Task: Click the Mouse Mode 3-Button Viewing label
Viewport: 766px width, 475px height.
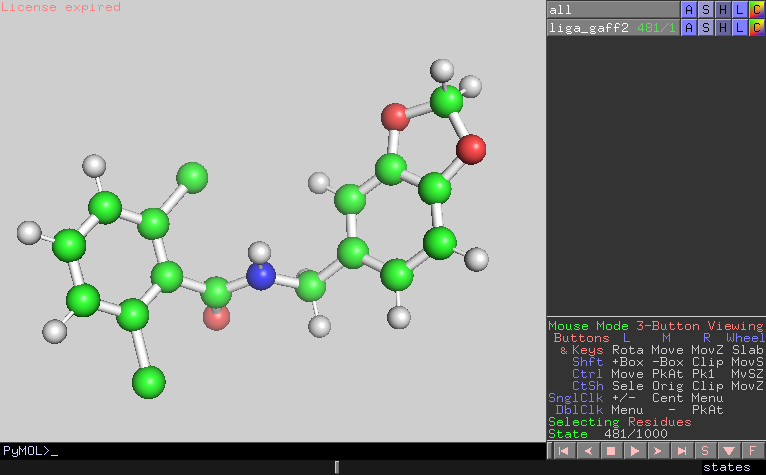Action: coord(655,326)
